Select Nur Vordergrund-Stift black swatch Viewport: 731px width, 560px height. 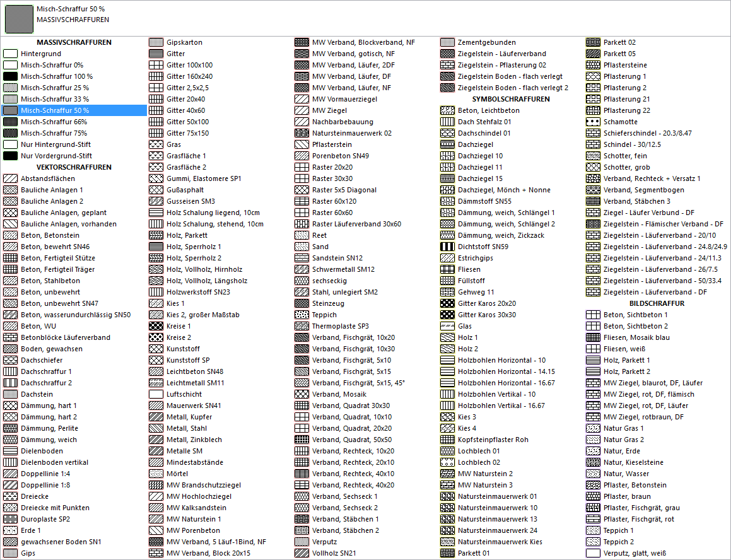tap(10, 156)
